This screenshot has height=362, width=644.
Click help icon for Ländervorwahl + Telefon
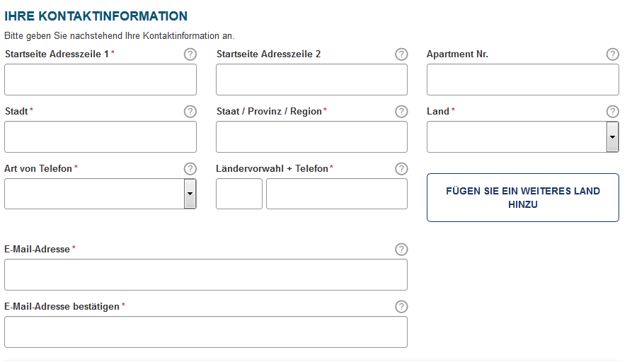(401, 169)
